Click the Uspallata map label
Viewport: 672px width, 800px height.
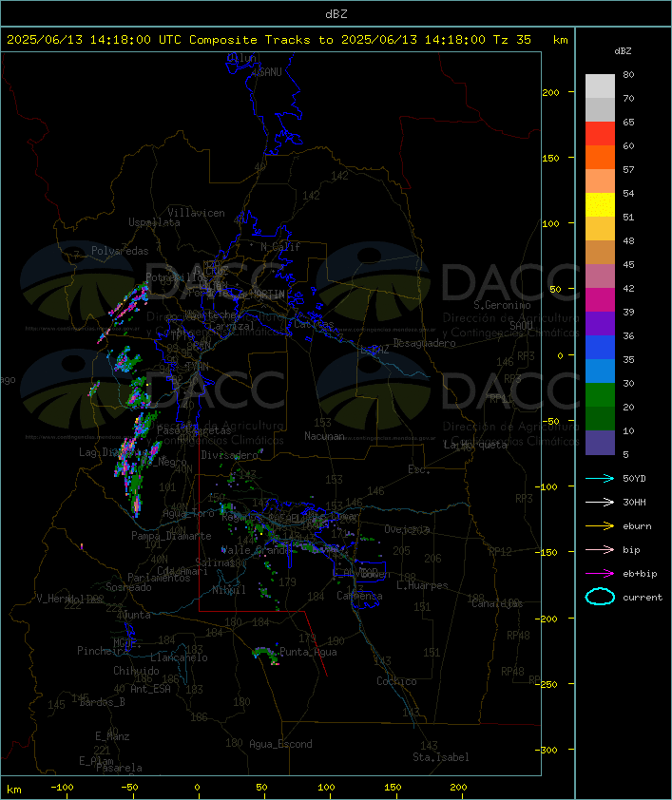154,222
